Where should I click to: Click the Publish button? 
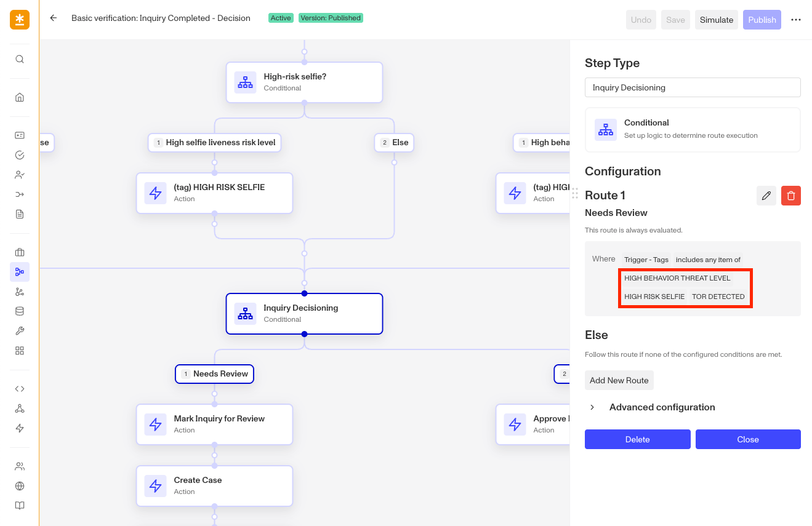(x=762, y=20)
